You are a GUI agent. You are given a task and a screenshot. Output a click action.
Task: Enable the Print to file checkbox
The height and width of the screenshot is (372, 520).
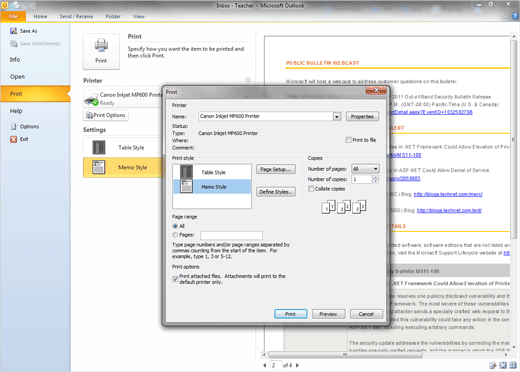tap(349, 140)
